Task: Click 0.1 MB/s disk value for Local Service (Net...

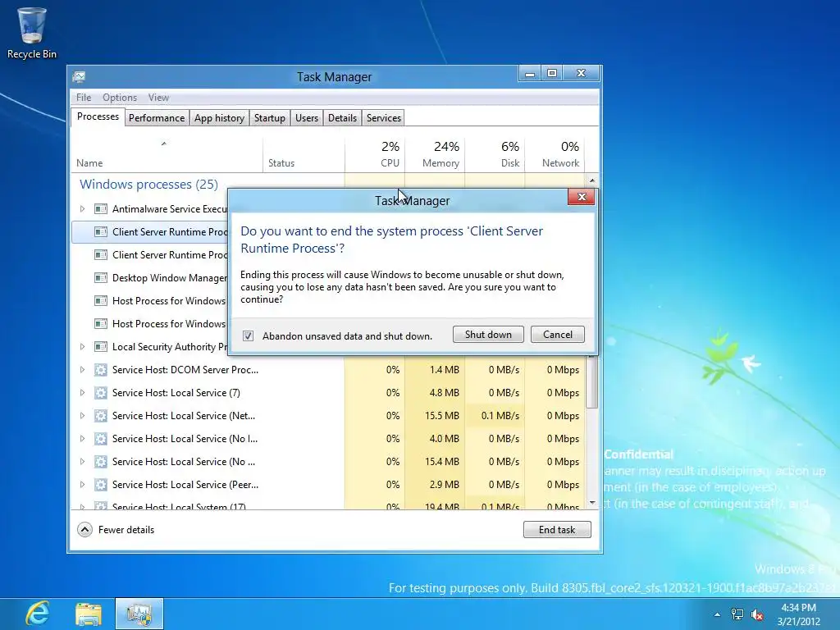Action: (x=500, y=416)
